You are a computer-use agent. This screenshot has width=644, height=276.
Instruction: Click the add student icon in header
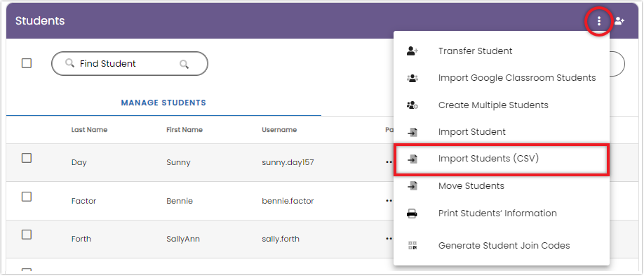tap(619, 20)
